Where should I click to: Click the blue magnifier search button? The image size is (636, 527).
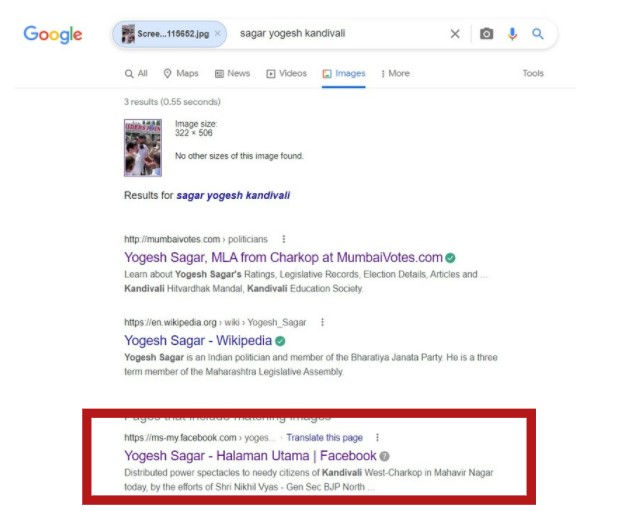(538, 34)
